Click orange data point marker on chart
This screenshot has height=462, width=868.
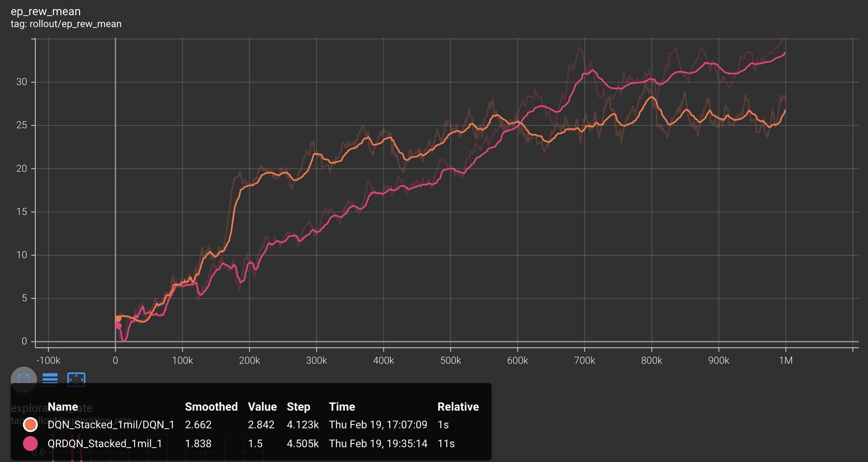(x=118, y=319)
